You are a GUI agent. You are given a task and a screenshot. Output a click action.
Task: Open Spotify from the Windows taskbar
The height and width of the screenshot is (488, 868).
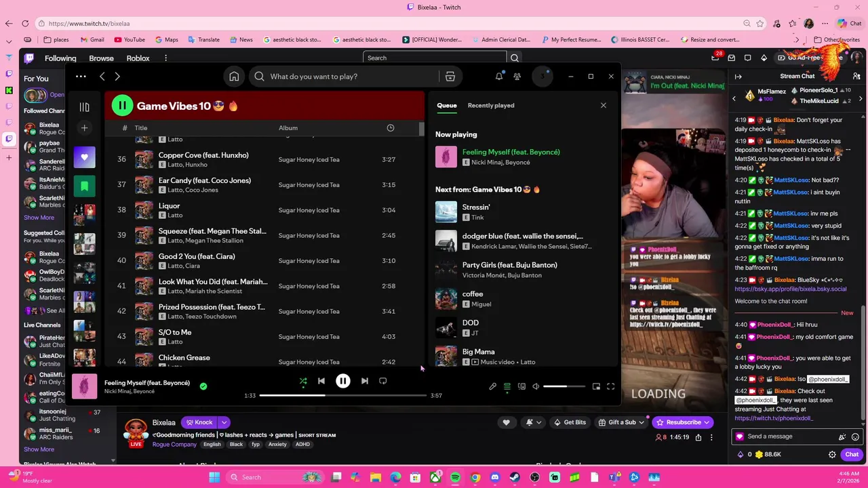pos(456,477)
